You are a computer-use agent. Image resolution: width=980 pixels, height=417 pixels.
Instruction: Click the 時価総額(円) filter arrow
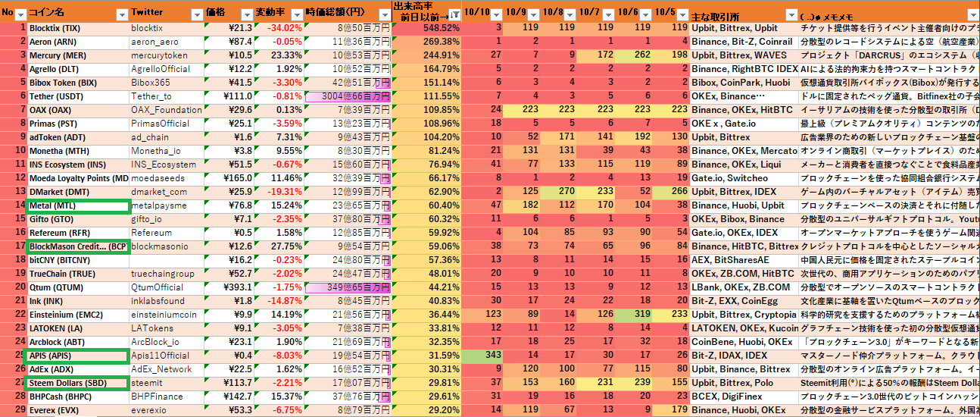click(x=383, y=14)
